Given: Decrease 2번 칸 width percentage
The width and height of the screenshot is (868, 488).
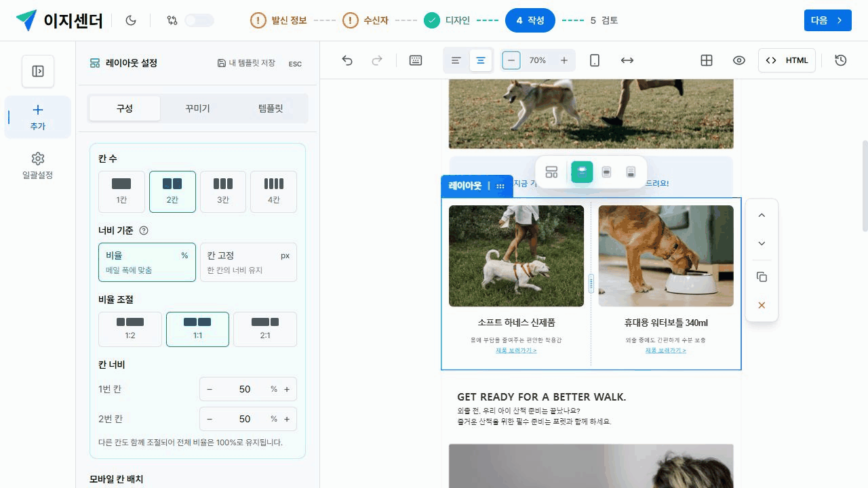Looking at the screenshot, I should [210, 419].
